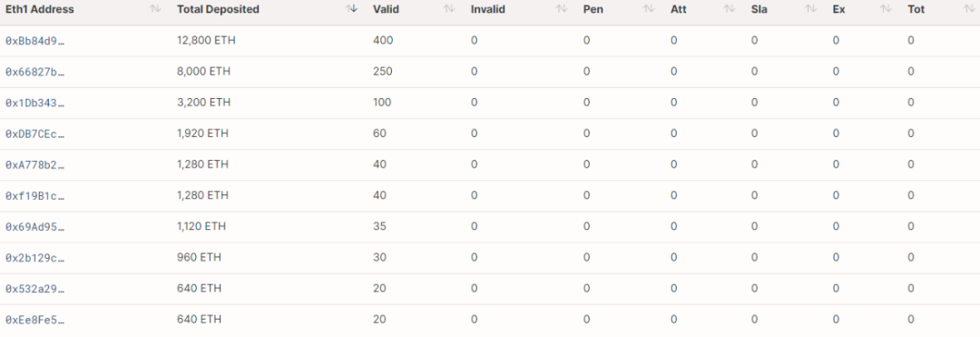Click the Valid column sort icon
Viewport: 980px width, 337px height.
tap(449, 9)
